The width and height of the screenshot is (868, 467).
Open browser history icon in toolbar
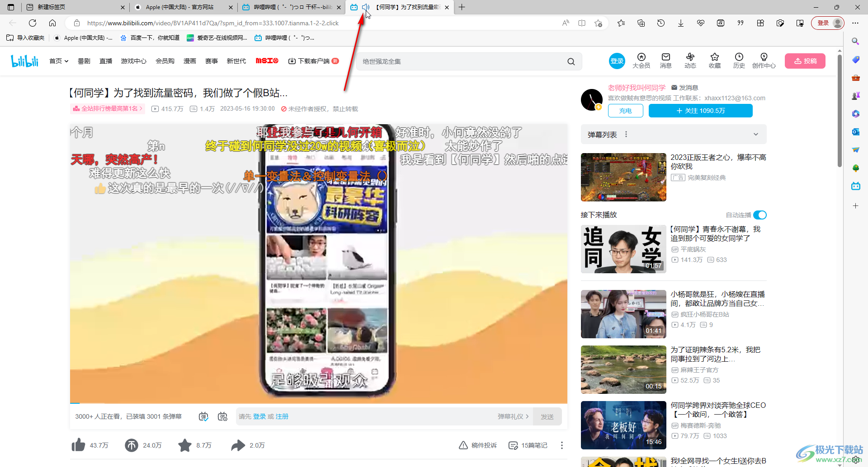(661, 23)
